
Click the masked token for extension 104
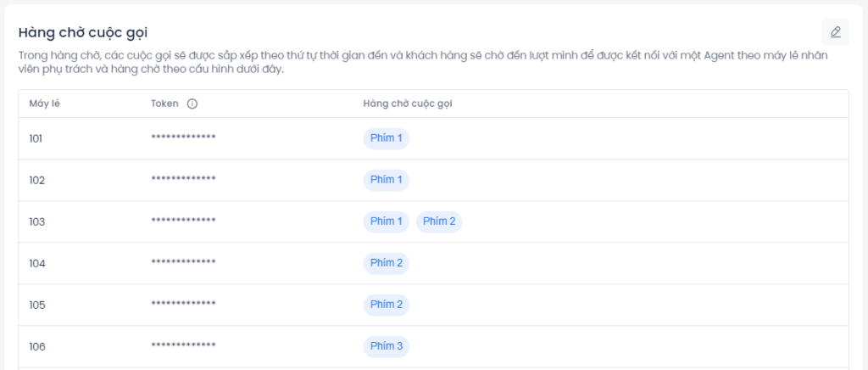[x=183, y=263]
